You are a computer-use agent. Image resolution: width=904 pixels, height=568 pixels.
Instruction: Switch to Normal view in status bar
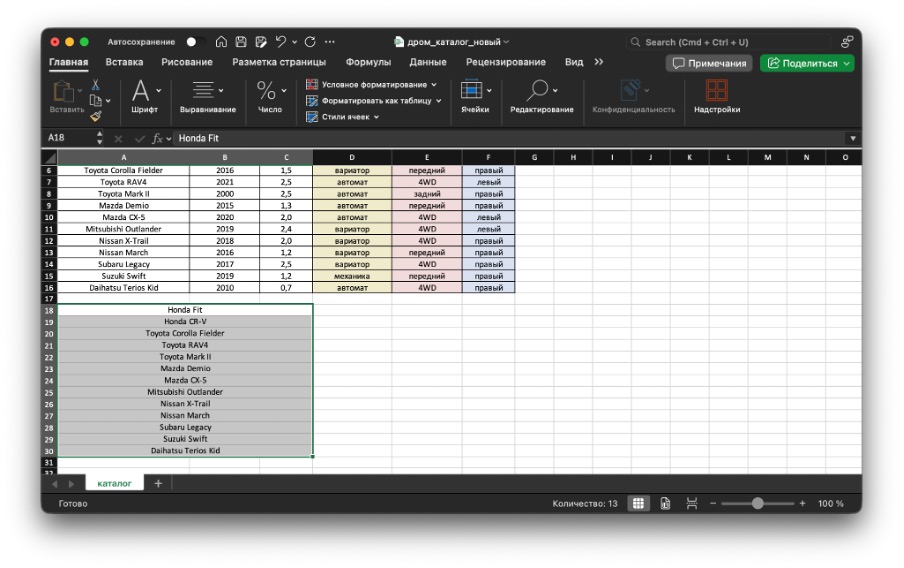point(638,503)
